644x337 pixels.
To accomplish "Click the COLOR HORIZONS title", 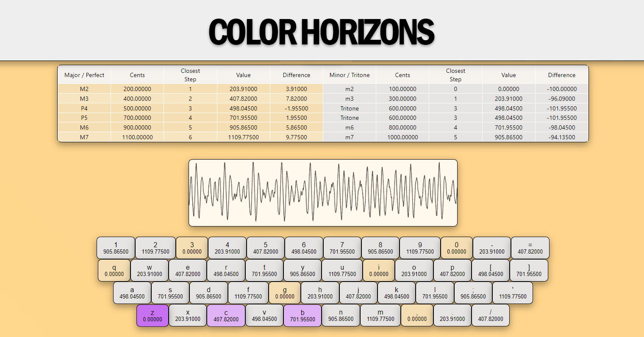I will 322,32.
